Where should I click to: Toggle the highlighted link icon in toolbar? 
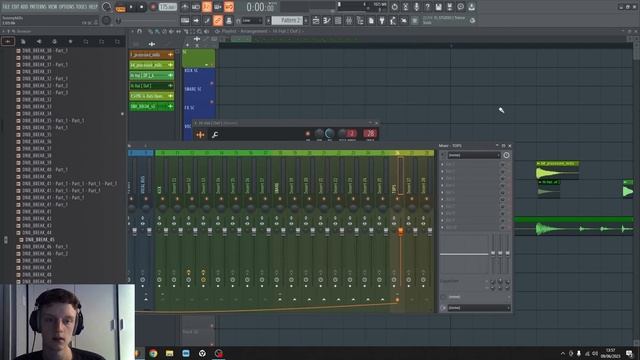click(218, 20)
